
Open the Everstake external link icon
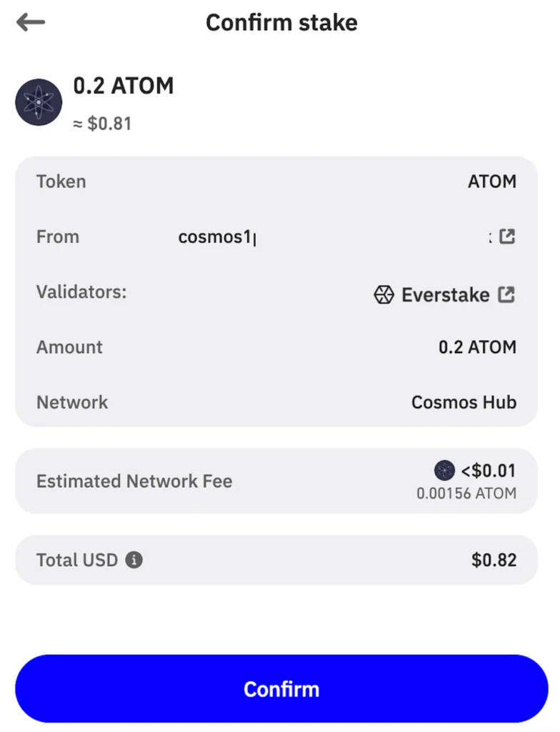point(506,295)
